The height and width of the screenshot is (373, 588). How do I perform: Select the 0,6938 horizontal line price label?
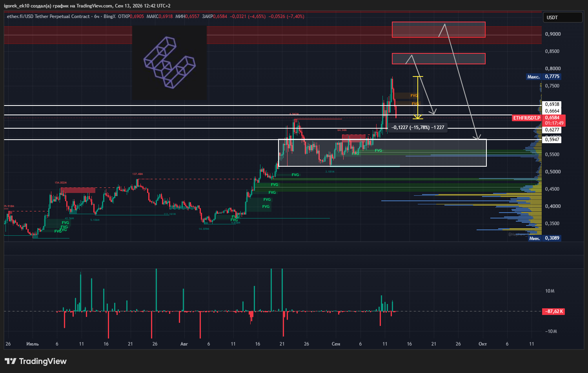pyautogui.click(x=552, y=104)
